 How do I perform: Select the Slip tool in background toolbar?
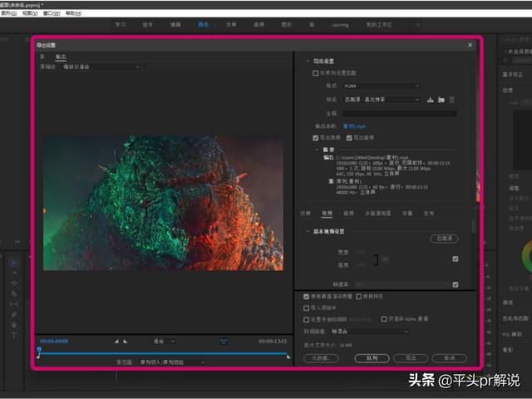coord(14,304)
